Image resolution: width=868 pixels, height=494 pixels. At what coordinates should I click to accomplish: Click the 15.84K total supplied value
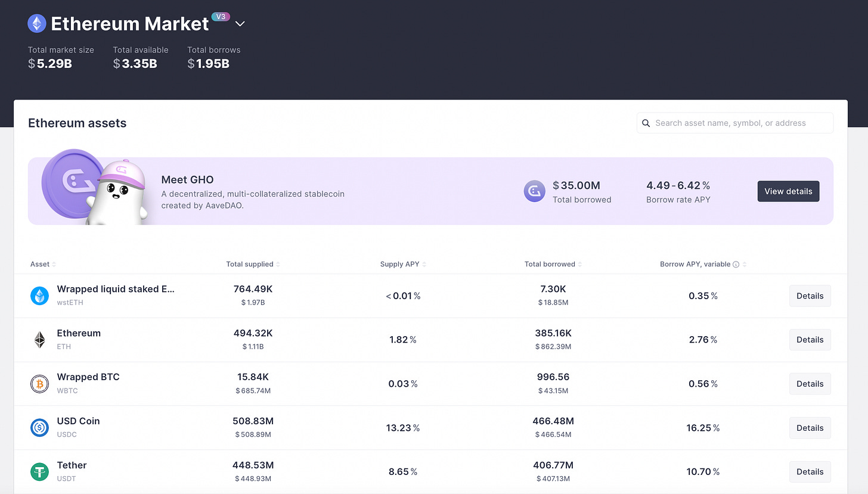pos(253,377)
